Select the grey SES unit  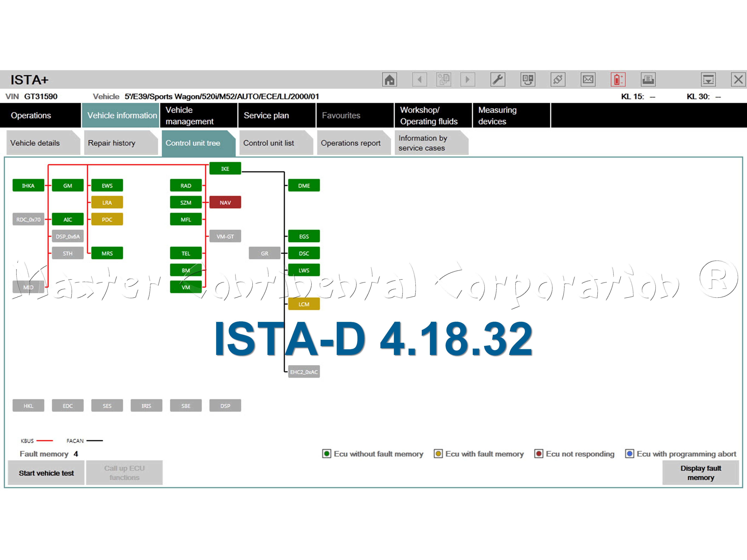pyautogui.click(x=107, y=405)
